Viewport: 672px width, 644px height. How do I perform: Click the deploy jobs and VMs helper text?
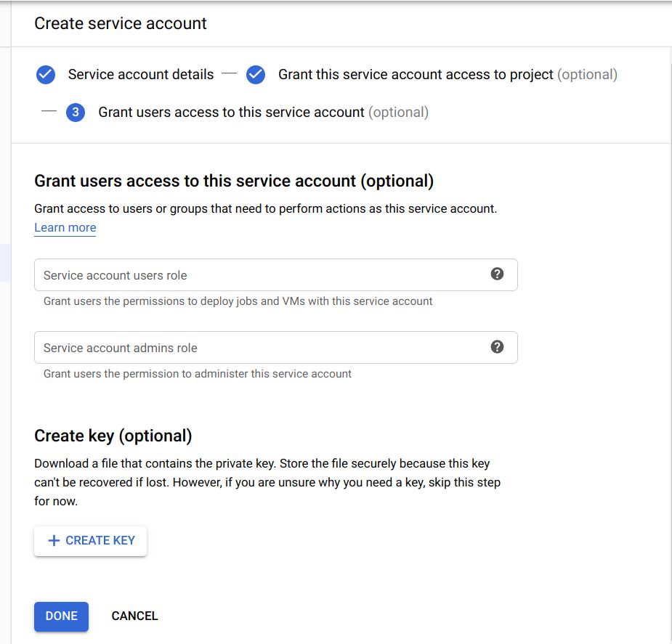tap(238, 301)
